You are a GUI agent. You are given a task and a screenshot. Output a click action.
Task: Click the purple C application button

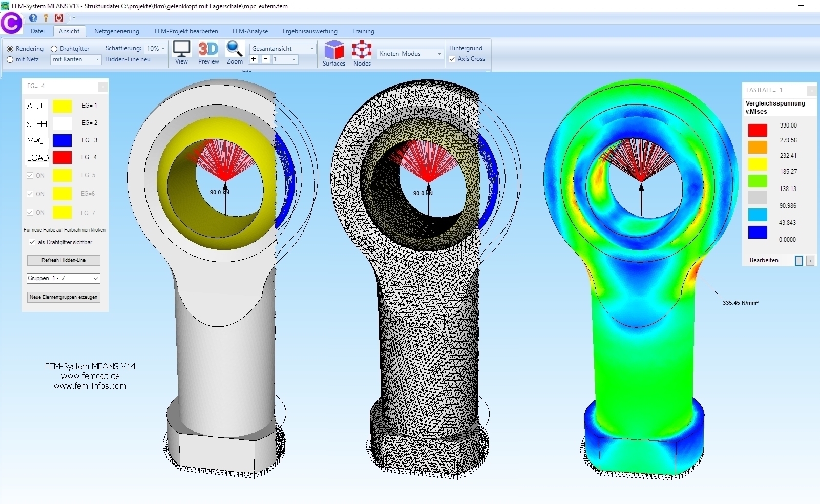tap(11, 23)
